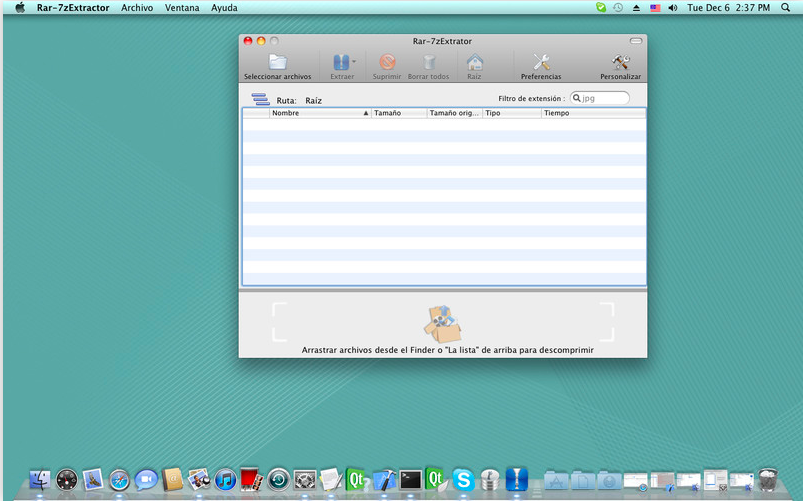Click the Seleccionar archivos folder icon
Viewport: 803px width, 501px height.
point(277,62)
